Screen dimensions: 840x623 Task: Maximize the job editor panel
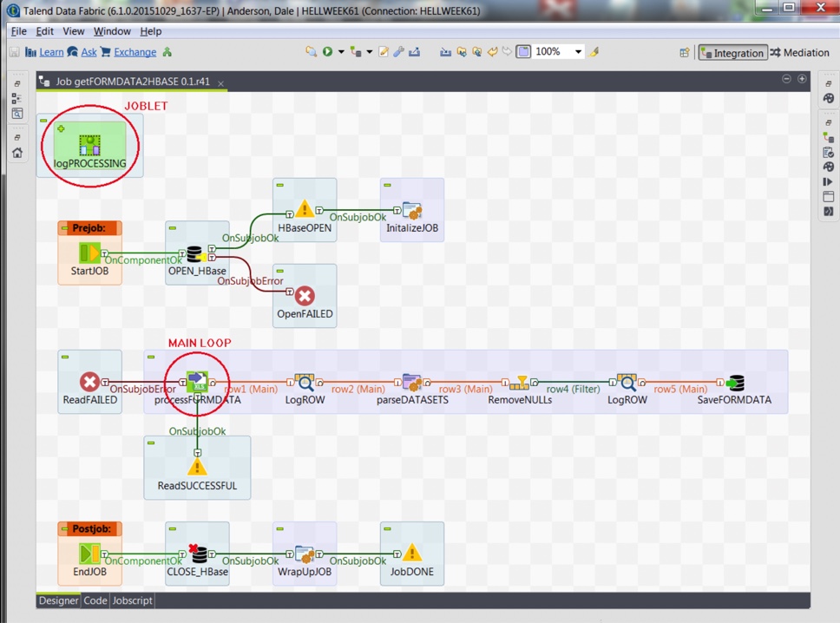tap(802, 79)
